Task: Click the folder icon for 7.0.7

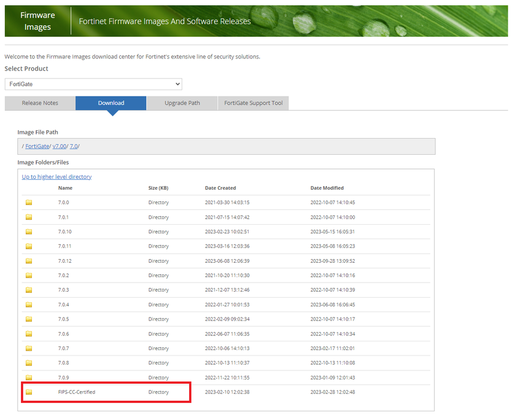Action: coord(29,348)
